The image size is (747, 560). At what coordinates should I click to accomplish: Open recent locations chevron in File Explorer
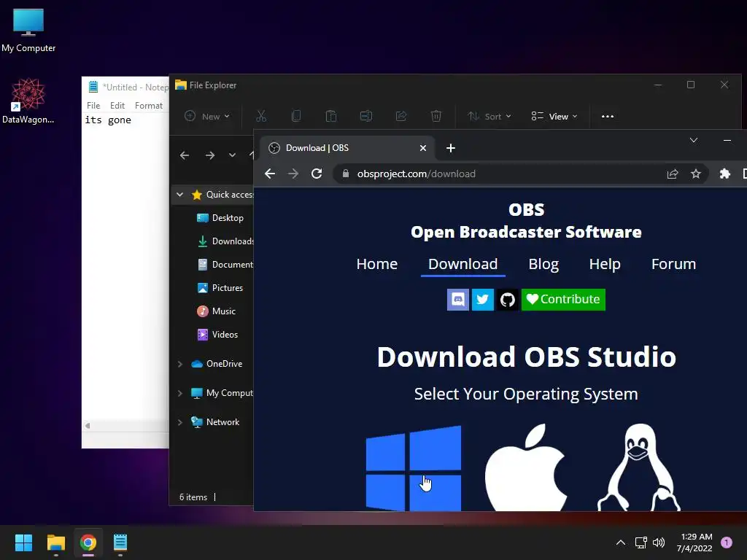click(232, 155)
